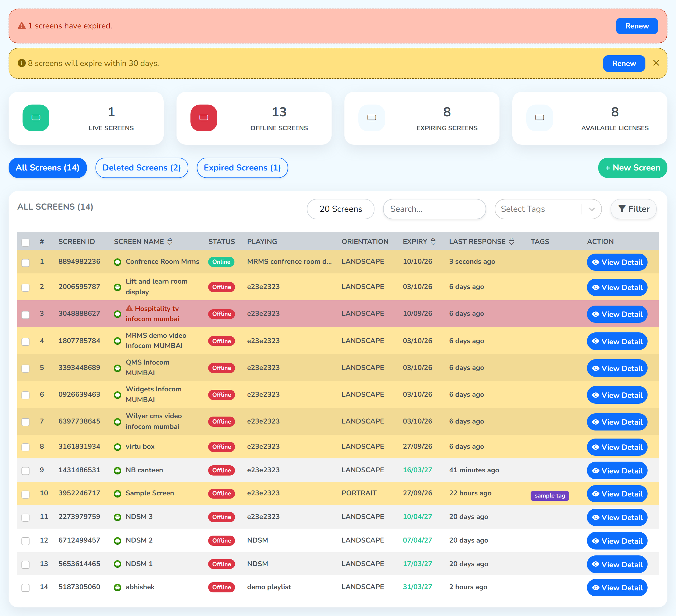Dismiss the yellow expiring screens alert
Image resolution: width=676 pixels, height=616 pixels.
point(656,63)
